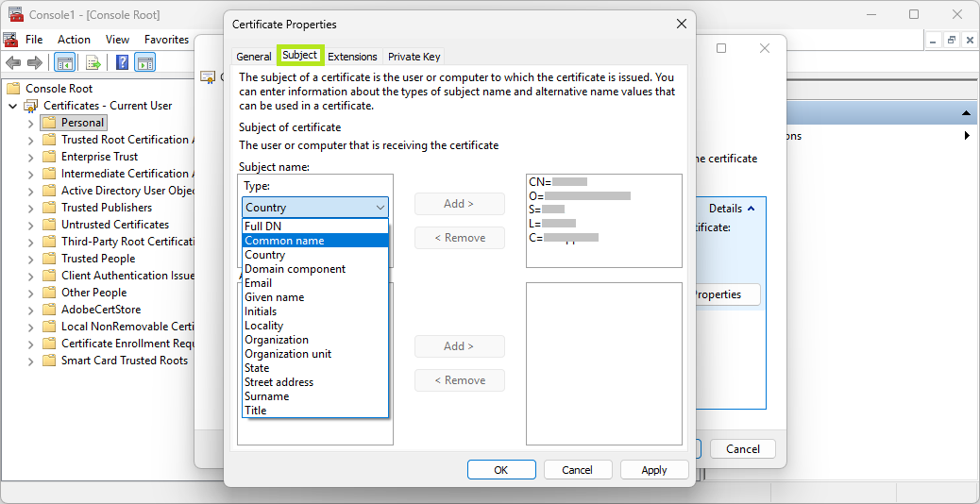The image size is (980, 504).
Task: Collapse the Certificates - Current User node
Action: [13, 106]
